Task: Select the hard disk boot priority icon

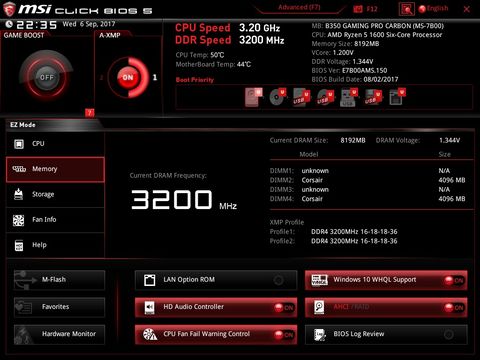Action: coord(254,97)
